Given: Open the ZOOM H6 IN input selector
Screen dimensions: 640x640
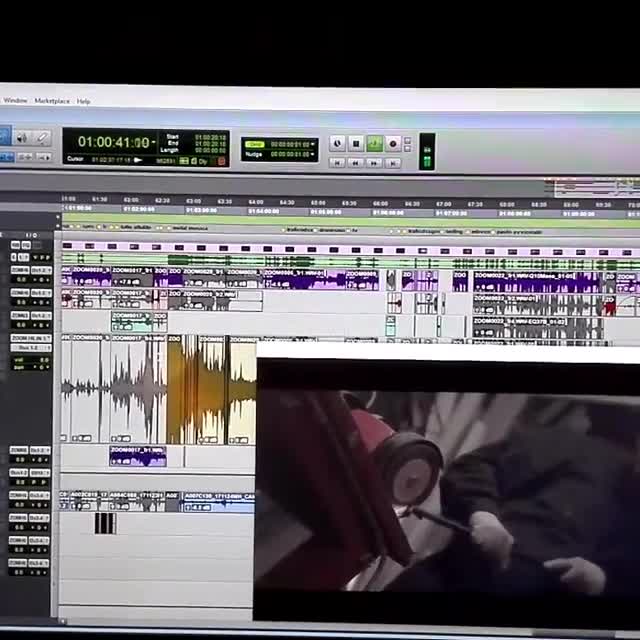Looking at the screenshot, I should (x=31, y=338).
